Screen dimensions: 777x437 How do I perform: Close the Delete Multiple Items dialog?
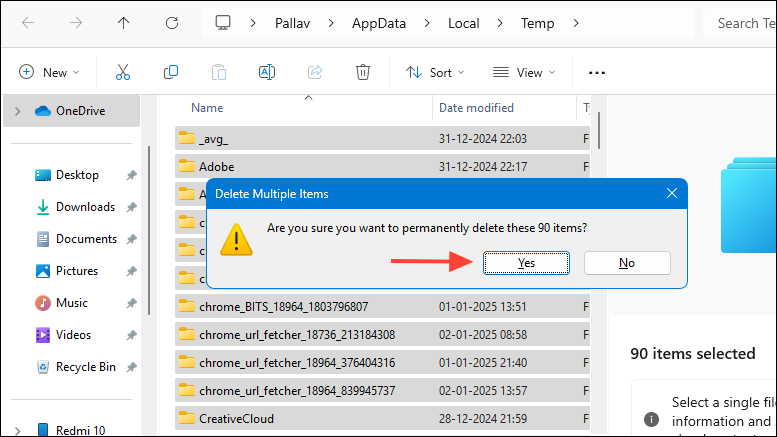point(672,193)
